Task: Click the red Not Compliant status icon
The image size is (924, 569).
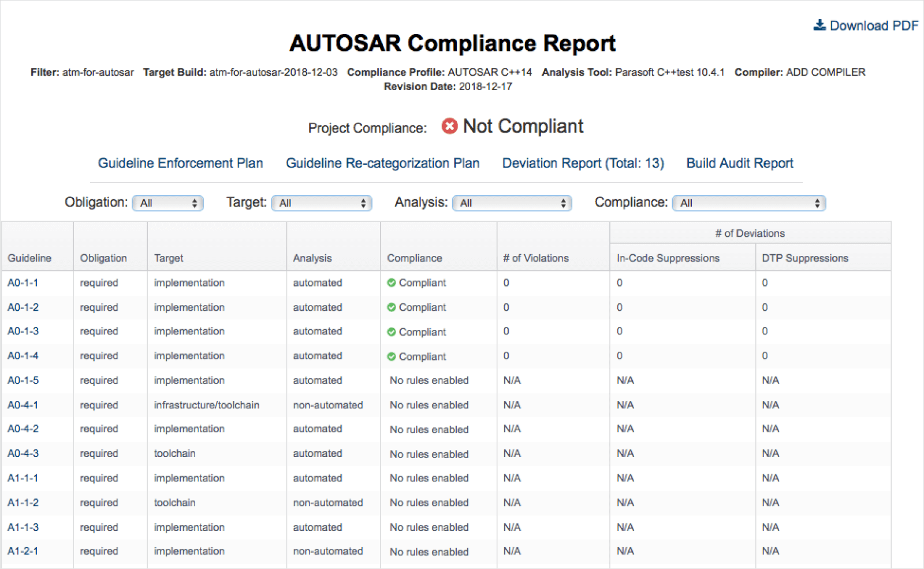Action: click(450, 126)
